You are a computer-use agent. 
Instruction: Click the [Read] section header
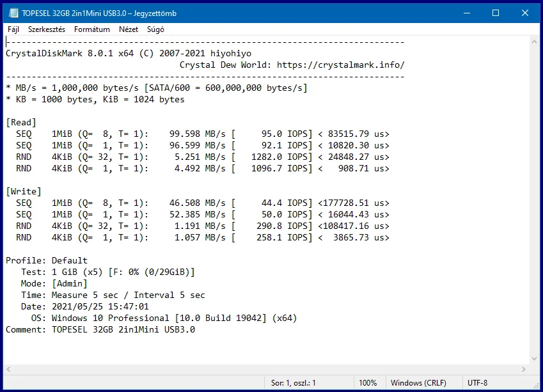click(20, 122)
